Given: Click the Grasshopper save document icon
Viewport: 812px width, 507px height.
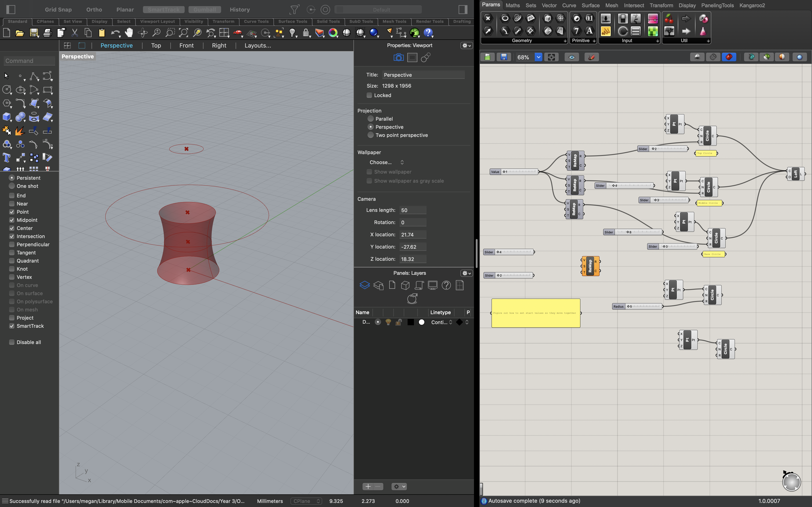Looking at the screenshot, I should [x=504, y=57].
